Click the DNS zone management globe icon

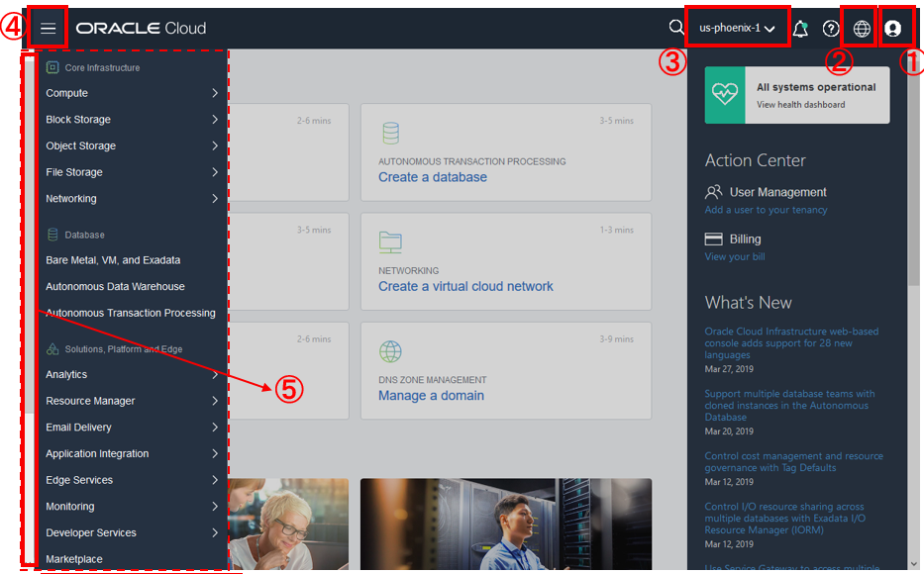point(390,352)
